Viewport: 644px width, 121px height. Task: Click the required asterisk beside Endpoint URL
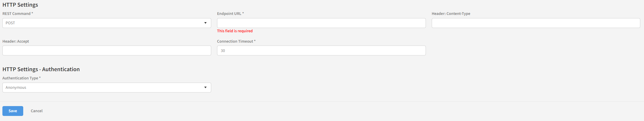pyautogui.click(x=243, y=13)
